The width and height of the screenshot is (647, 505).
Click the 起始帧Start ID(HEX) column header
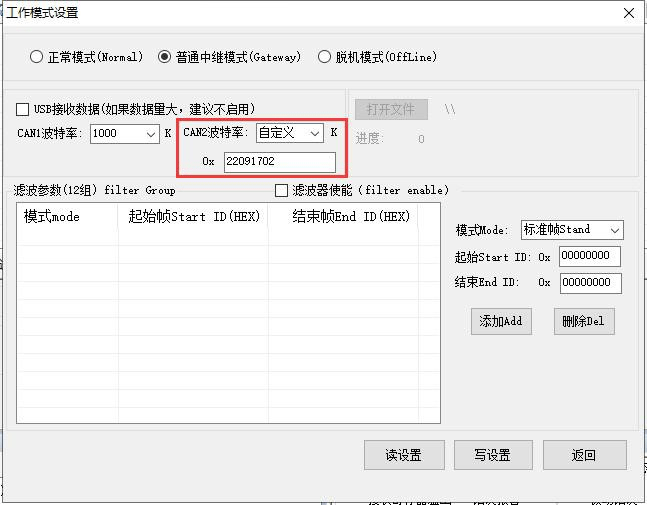tap(193, 217)
